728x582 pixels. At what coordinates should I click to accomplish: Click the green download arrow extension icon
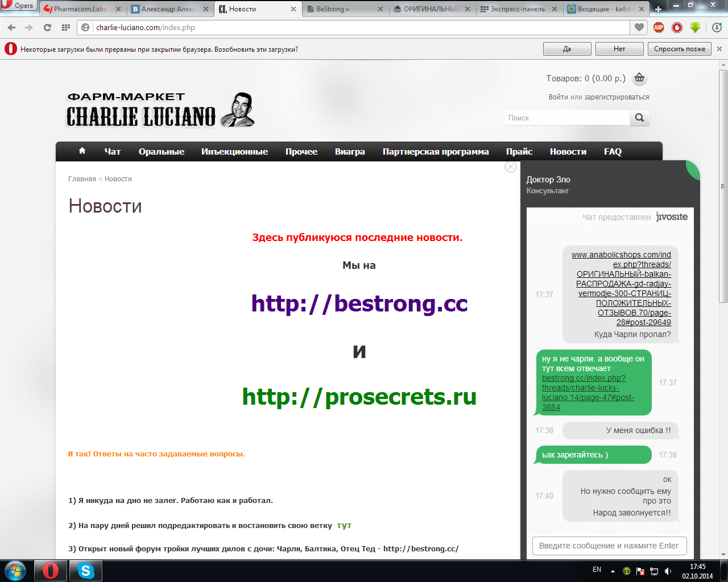pyautogui.click(x=695, y=27)
